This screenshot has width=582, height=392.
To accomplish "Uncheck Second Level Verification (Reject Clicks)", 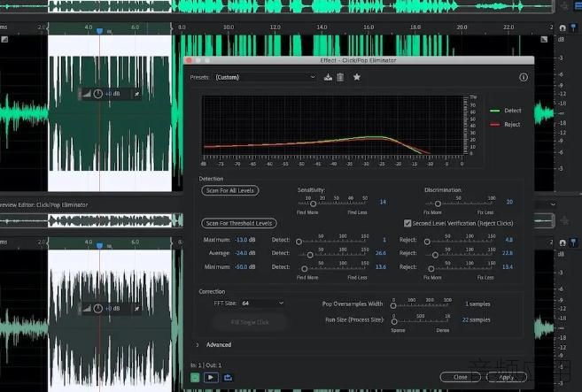I will [407, 223].
